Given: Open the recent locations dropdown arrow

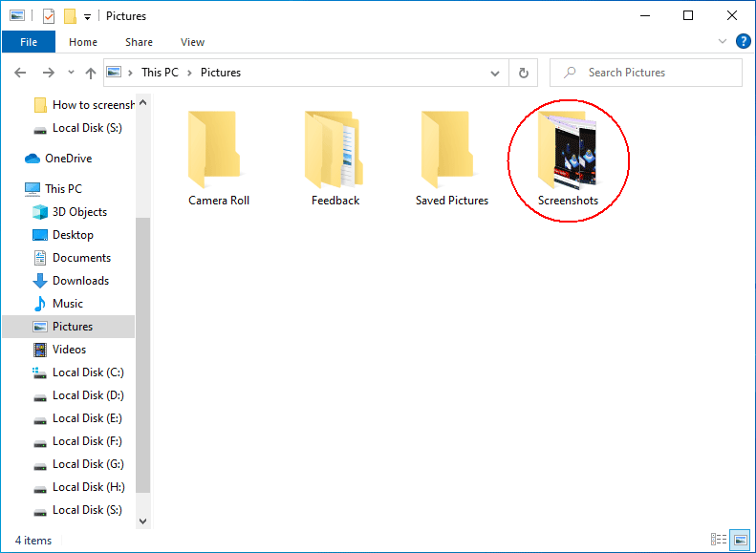Looking at the screenshot, I should [x=71, y=73].
